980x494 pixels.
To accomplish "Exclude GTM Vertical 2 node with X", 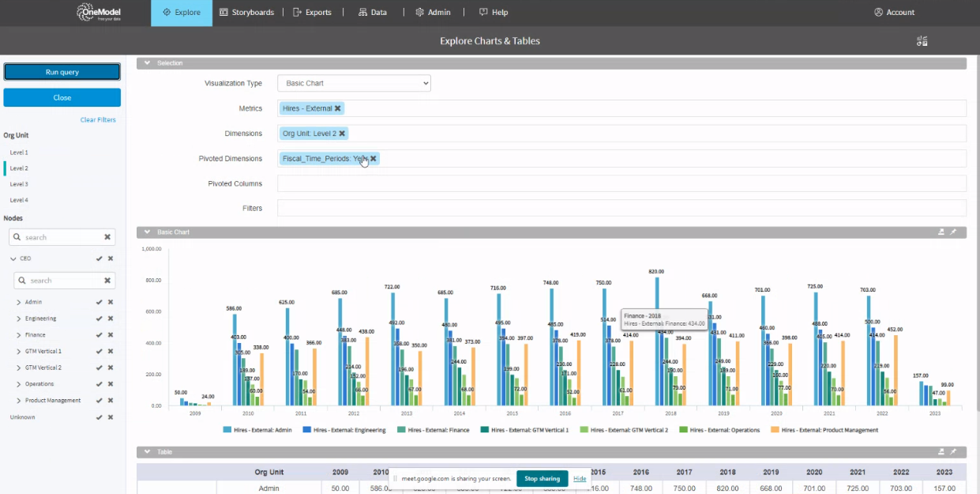I will pyautogui.click(x=111, y=368).
